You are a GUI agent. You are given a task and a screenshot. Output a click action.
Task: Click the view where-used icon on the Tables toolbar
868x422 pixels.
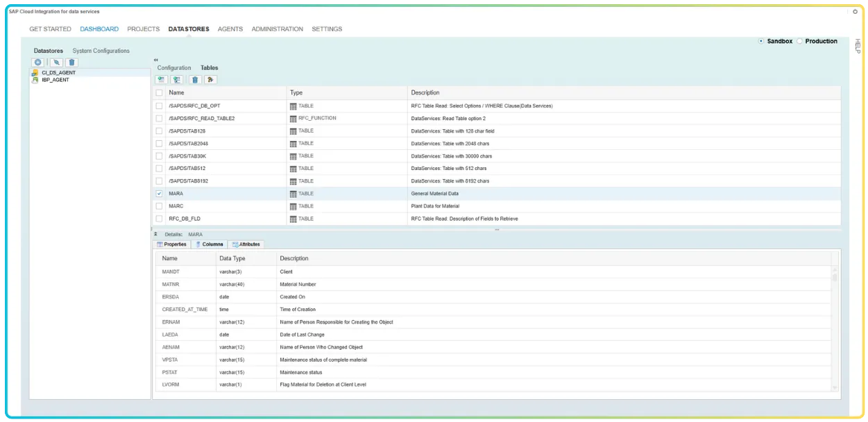point(210,79)
